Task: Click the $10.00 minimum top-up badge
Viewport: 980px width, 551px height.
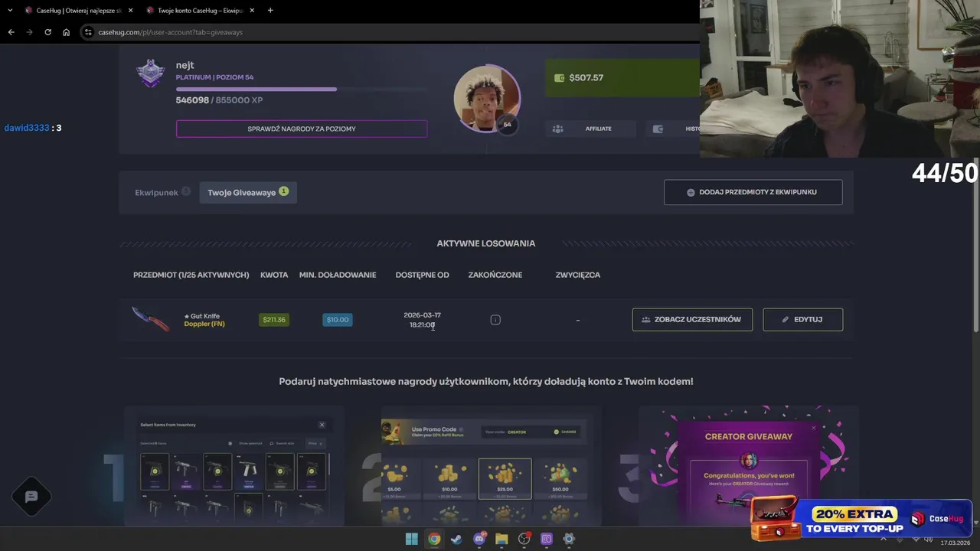Action: (x=337, y=320)
